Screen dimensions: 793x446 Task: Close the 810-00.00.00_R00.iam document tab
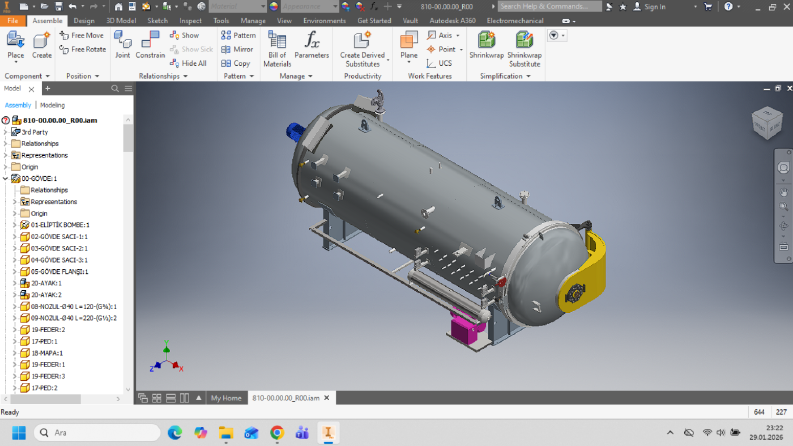[327, 398]
